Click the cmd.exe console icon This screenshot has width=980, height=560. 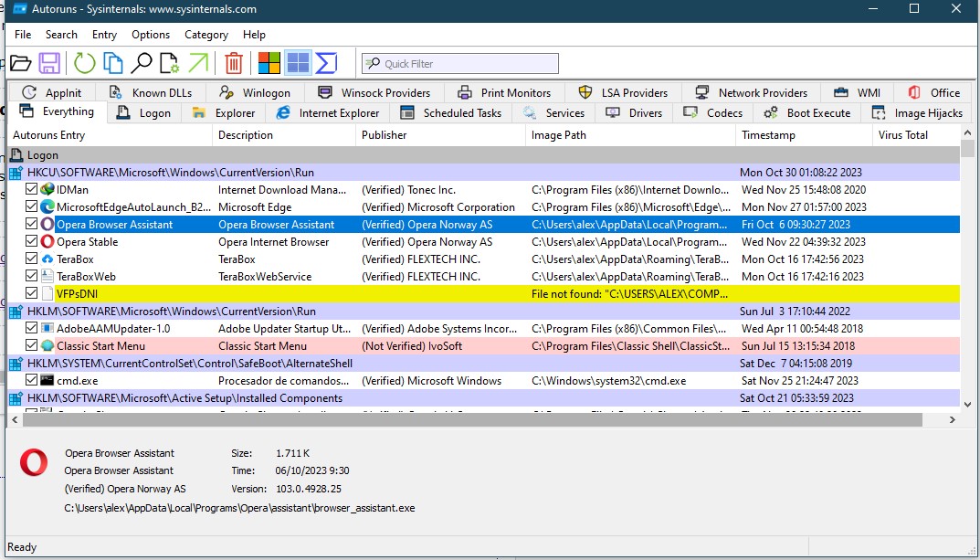tap(47, 380)
